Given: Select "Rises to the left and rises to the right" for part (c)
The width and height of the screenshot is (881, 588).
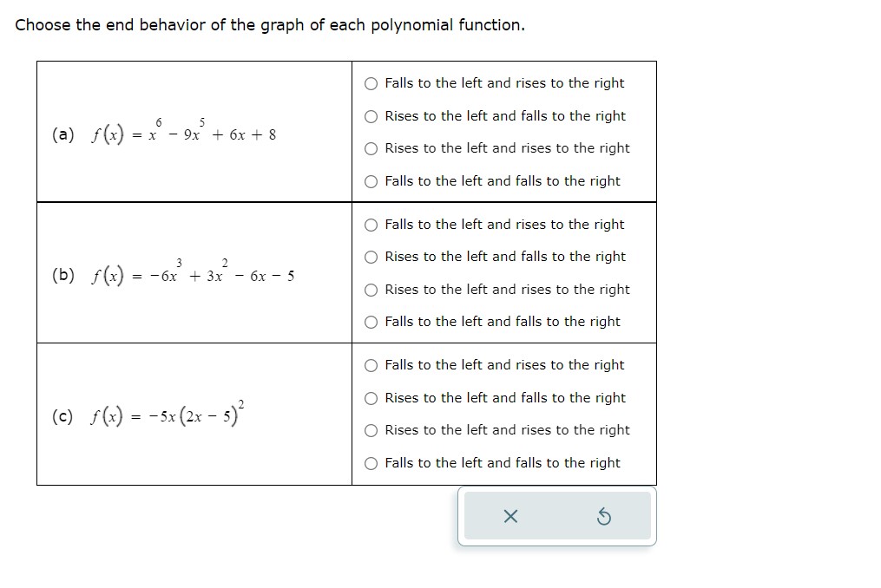Looking at the screenshot, I should click(371, 430).
